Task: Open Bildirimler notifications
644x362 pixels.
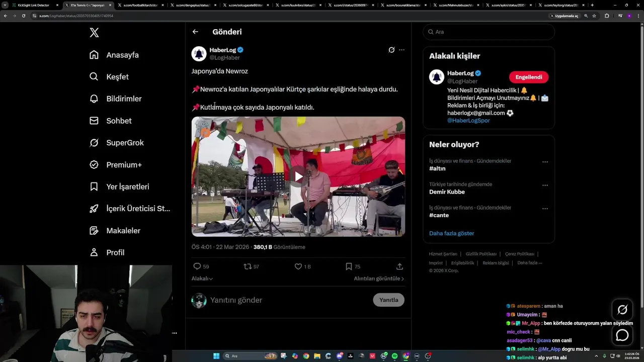Action: (115, 99)
